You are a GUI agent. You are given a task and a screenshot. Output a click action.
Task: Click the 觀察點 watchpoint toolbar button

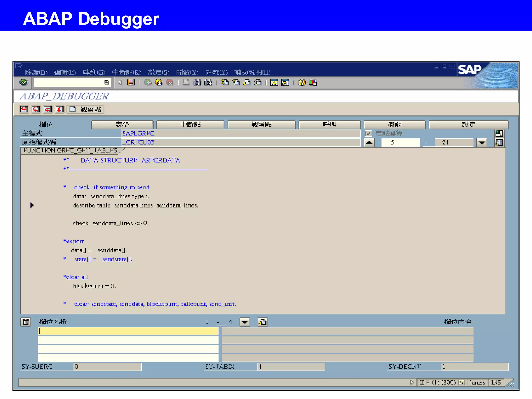click(85, 109)
